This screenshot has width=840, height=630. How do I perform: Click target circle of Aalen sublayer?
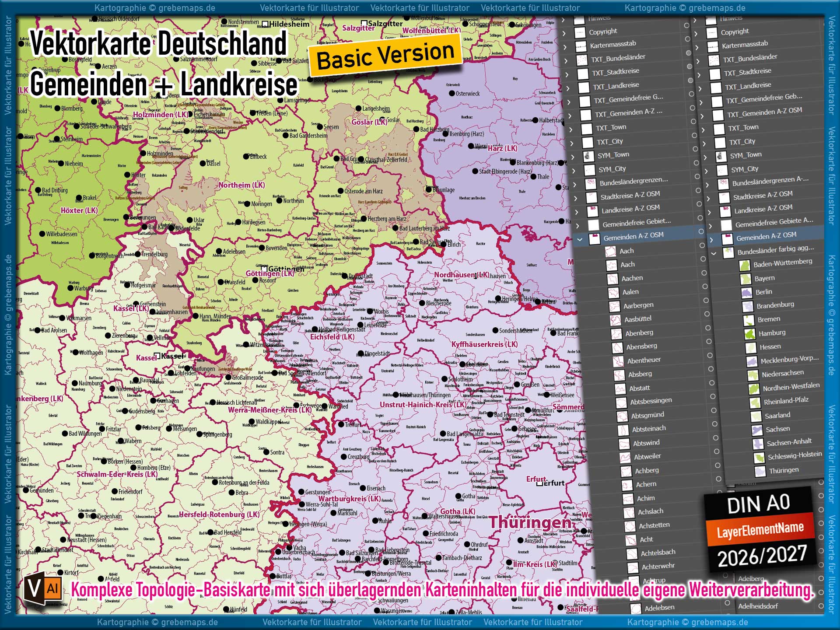pos(705,287)
